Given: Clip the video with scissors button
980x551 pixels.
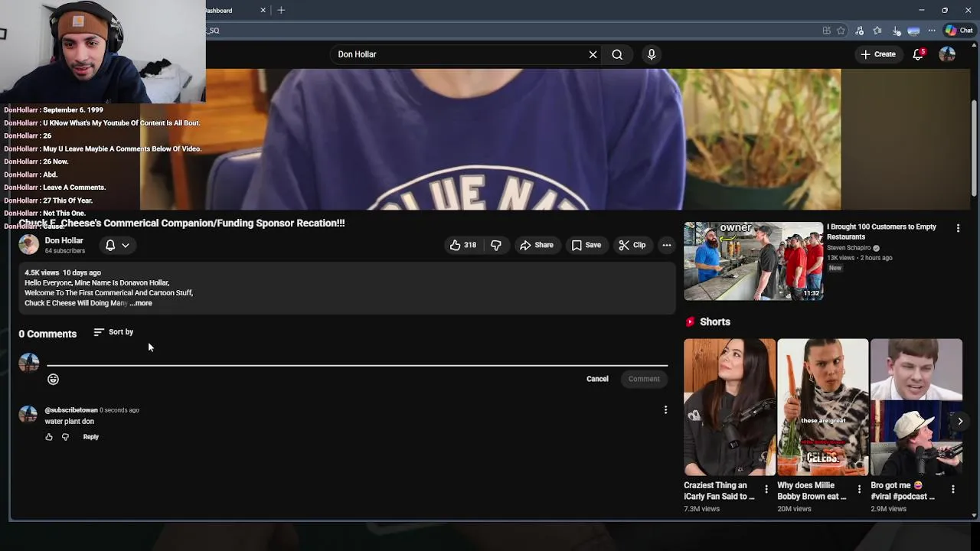Looking at the screenshot, I should click(632, 245).
